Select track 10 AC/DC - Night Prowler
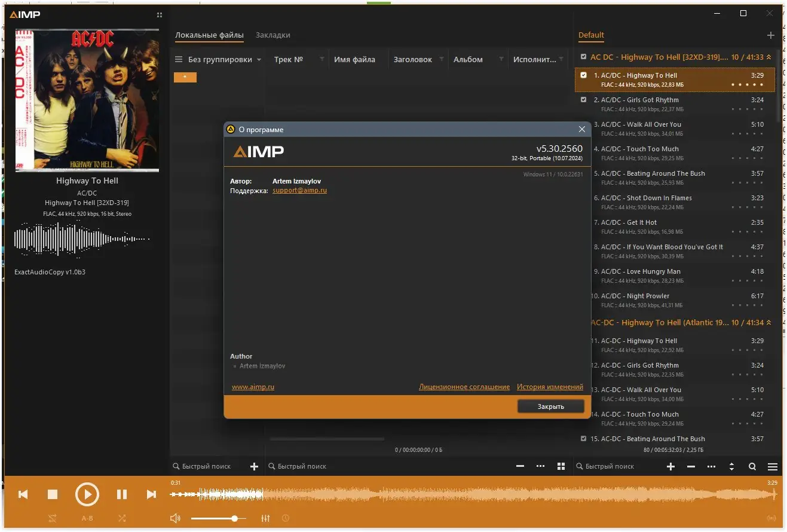 click(675, 300)
